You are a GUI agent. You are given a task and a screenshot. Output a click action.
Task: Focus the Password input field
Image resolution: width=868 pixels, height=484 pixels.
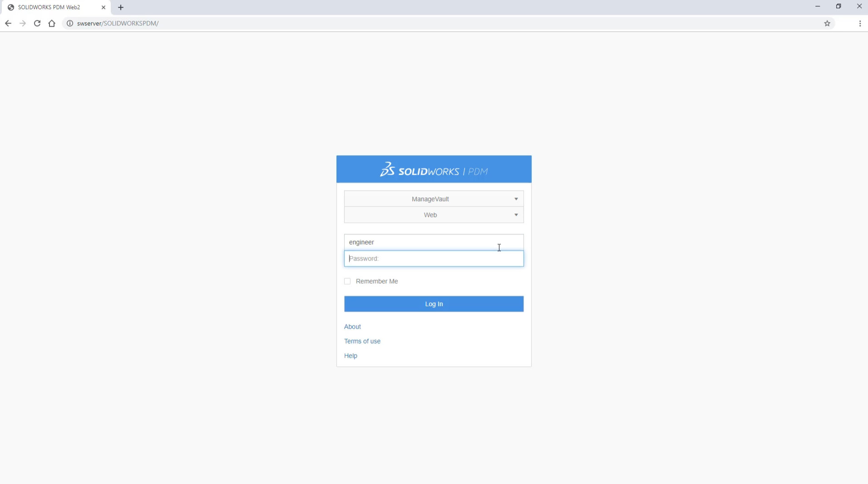pos(434,258)
